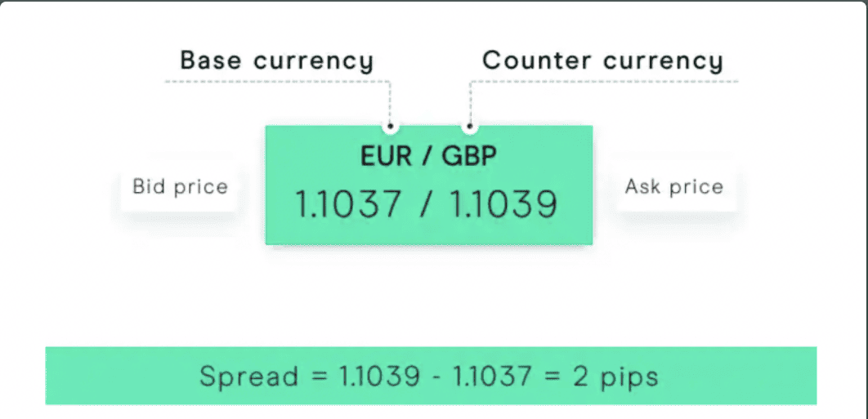The image size is (868, 419).
Task: Click the white dot under Base currency
Action: pos(391,127)
